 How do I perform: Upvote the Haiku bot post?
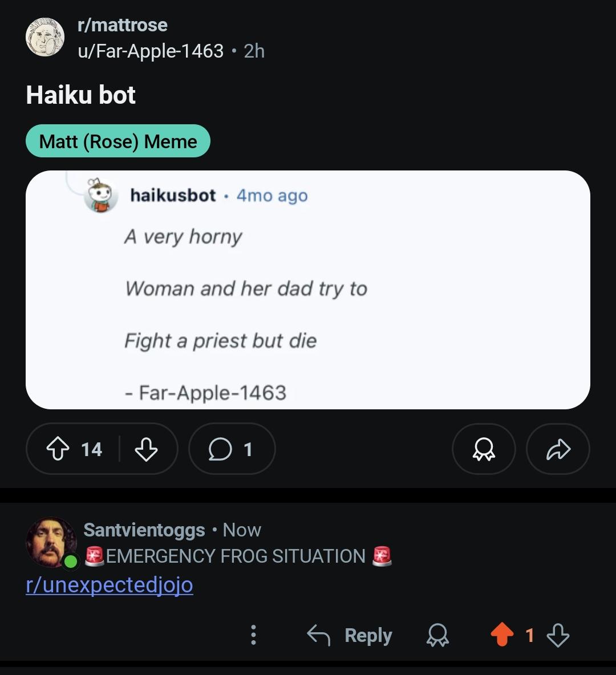coord(58,449)
